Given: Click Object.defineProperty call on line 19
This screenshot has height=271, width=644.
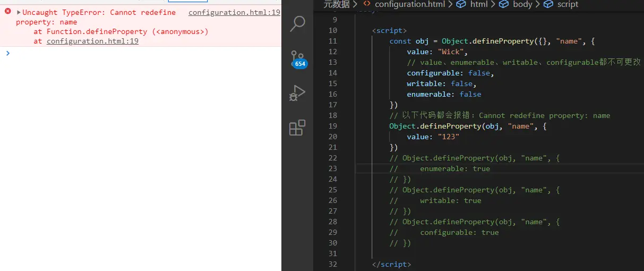Looking at the screenshot, I should [x=468, y=126].
